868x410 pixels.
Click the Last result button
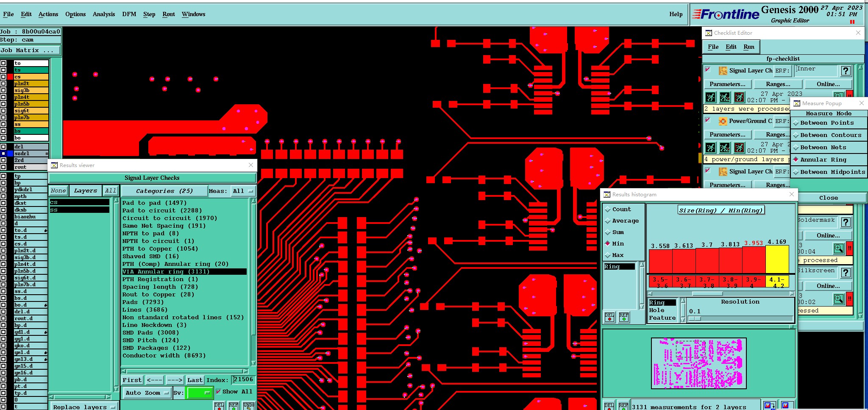pos(195,380)
